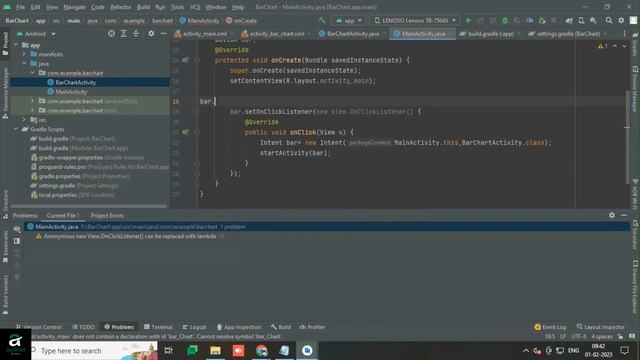Open Search Everywhere magnifier icon
This screenshot has width=640, height=360.
point(609,20)
